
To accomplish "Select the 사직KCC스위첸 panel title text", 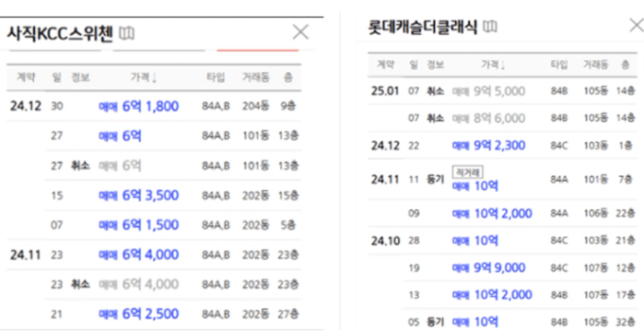I will [x=60, y=34].
